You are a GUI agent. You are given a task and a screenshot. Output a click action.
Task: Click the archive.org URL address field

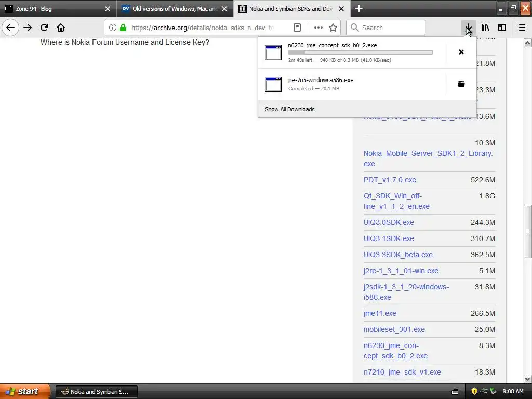coord(204,28)
